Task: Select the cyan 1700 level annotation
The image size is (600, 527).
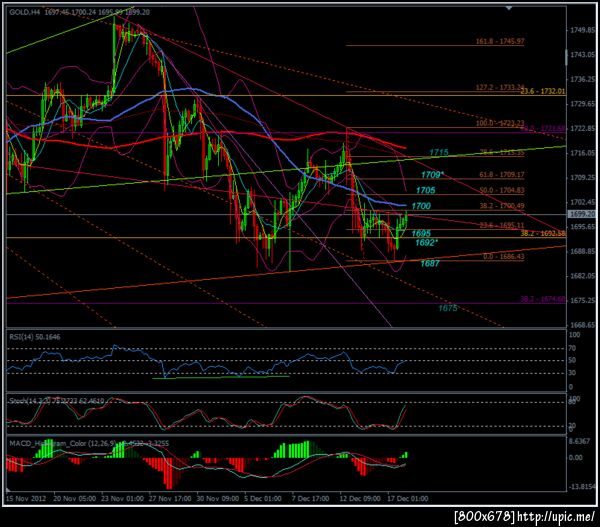Action: tap(421, 206)
